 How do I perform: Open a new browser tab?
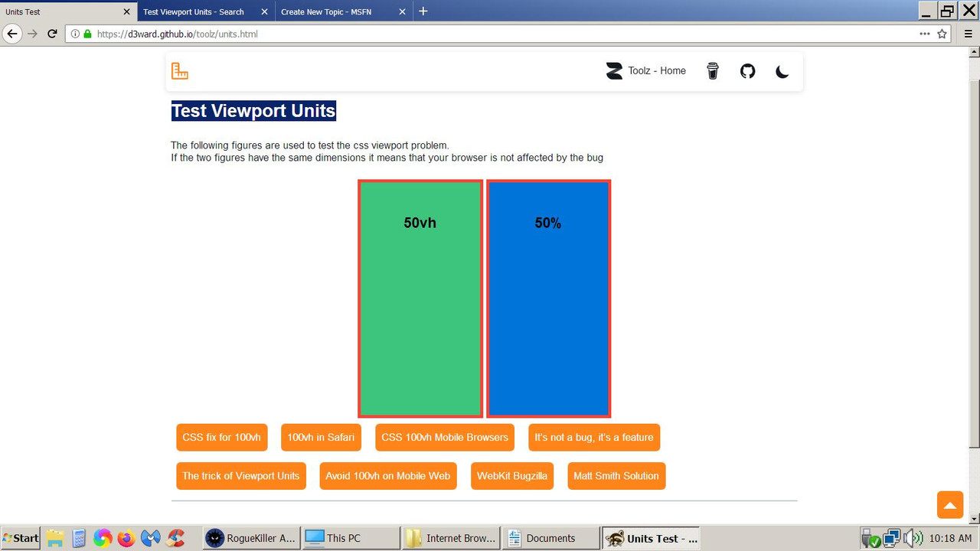[x=423, y=11]
